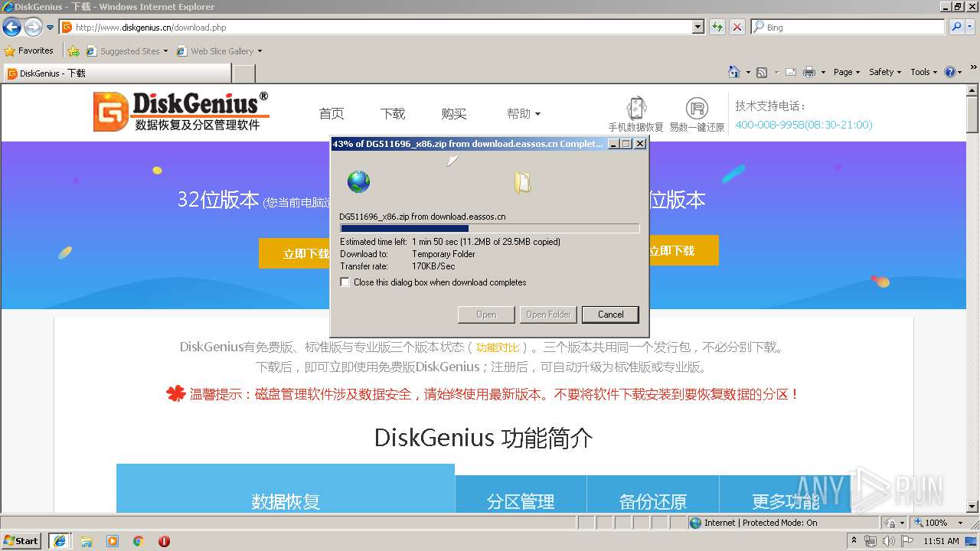Select the 数据恢复 feature tab
980x551 pixels.
coord(286,489)
